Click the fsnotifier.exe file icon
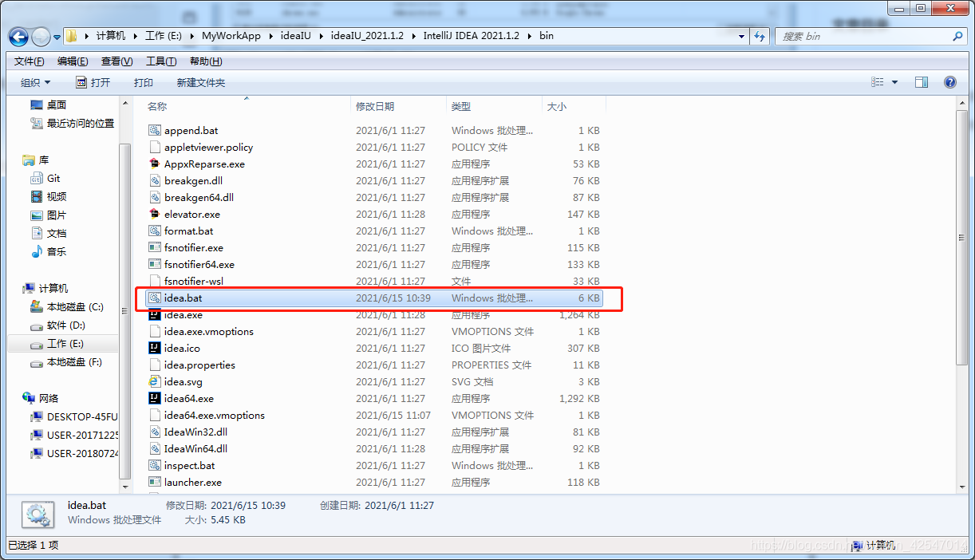 click(x=155, y=247)
